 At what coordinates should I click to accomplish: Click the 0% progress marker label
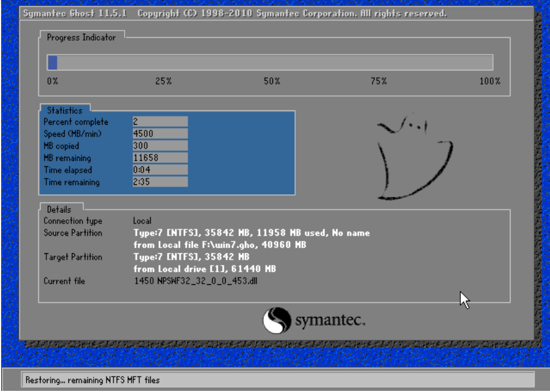pos(52,81)
